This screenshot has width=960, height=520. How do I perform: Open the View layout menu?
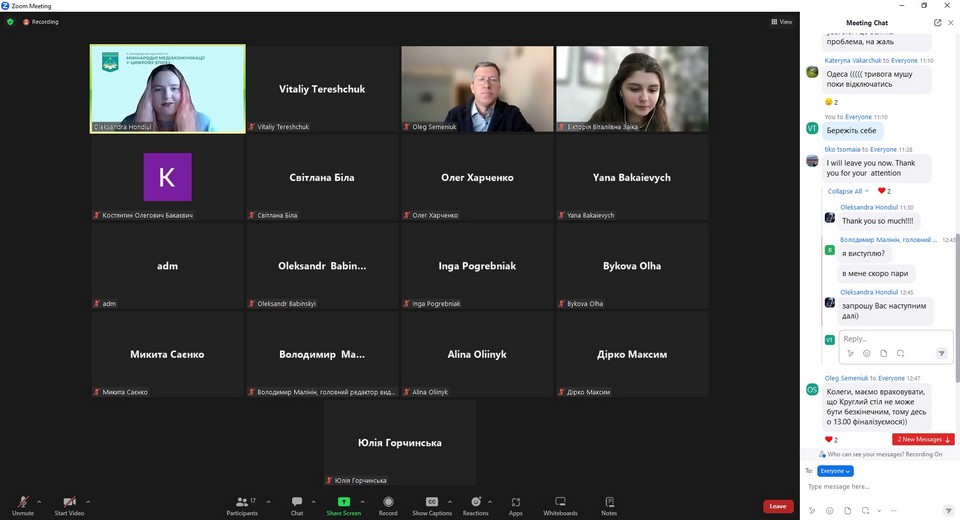[x=781, y=21]
